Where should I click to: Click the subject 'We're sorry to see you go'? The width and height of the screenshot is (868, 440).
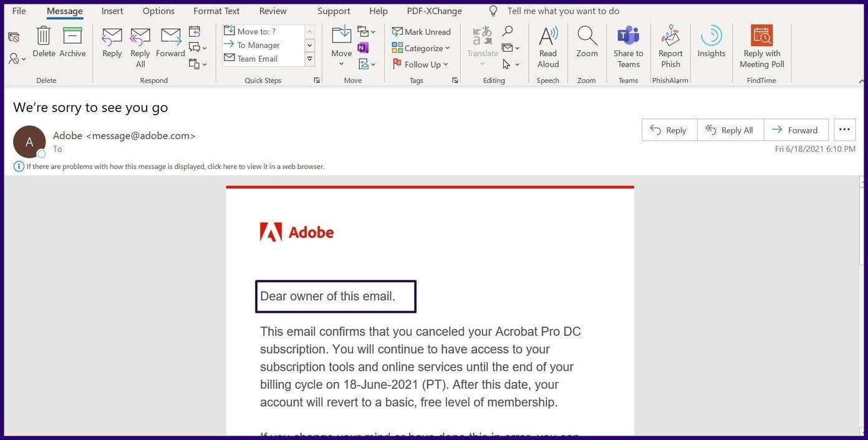[90, 107]
